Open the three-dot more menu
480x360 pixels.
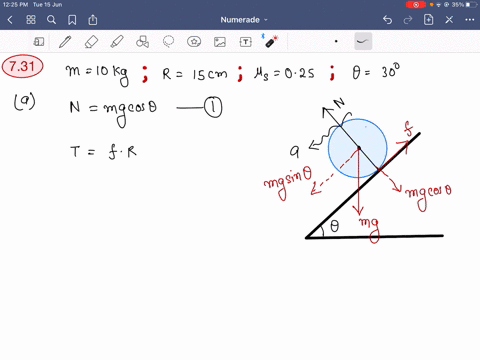click(470, 20)
